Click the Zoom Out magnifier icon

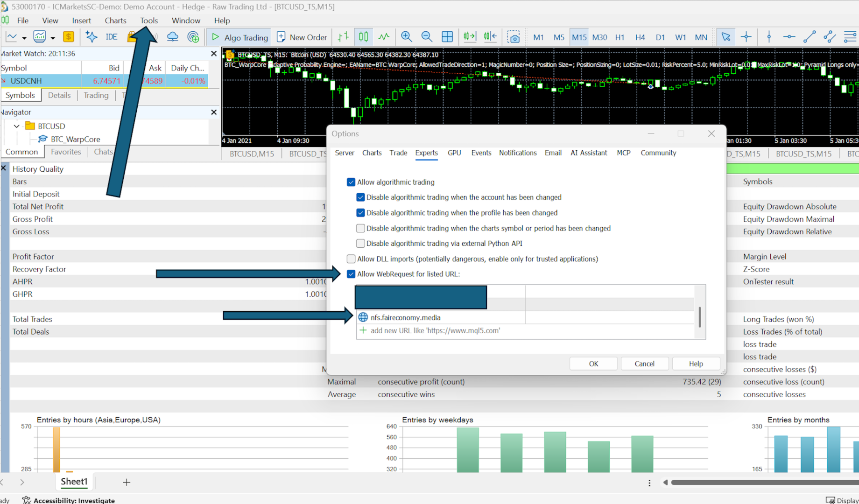click(426, 37)
